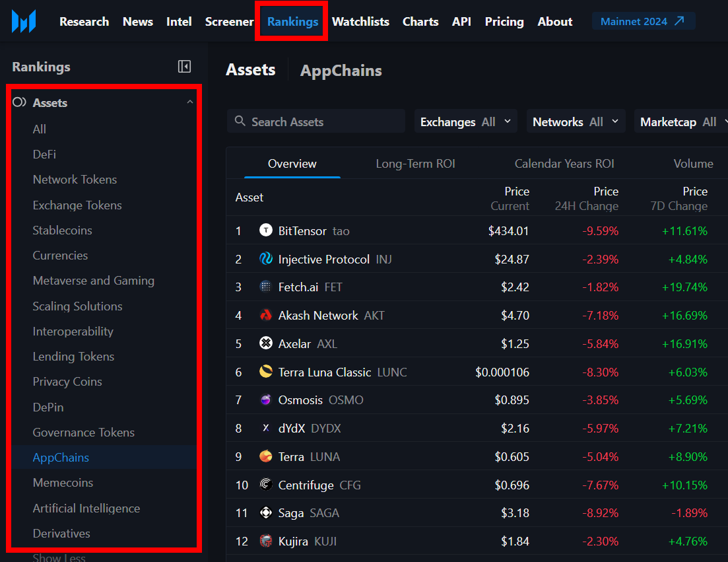
Task: Click the Search Assets input field
Action: tap(323, 122)
